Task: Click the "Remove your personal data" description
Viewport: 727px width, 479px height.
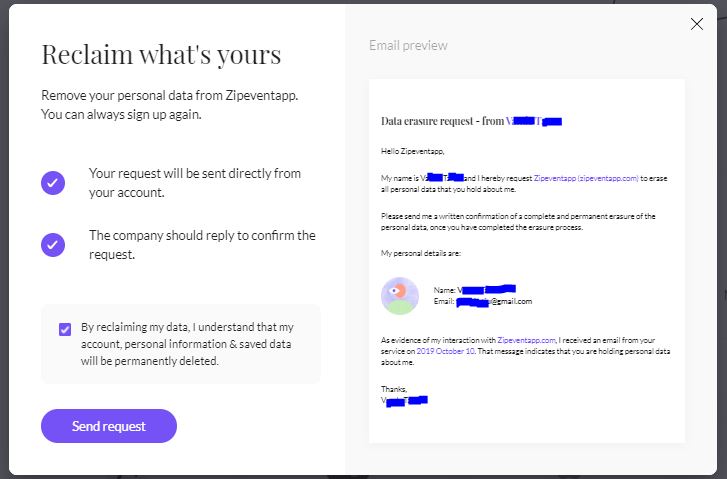Action: click(x=170, y=104)
